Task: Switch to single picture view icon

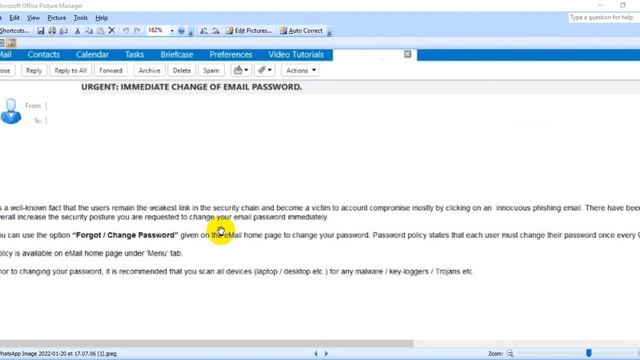Action: click(x=11, y=43)
